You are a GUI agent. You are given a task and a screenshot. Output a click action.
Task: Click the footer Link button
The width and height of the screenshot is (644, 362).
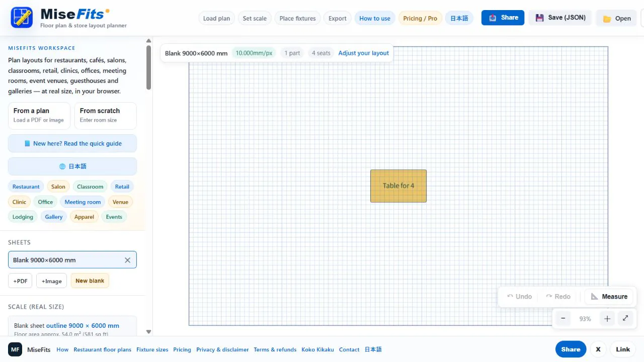[623, 349]
